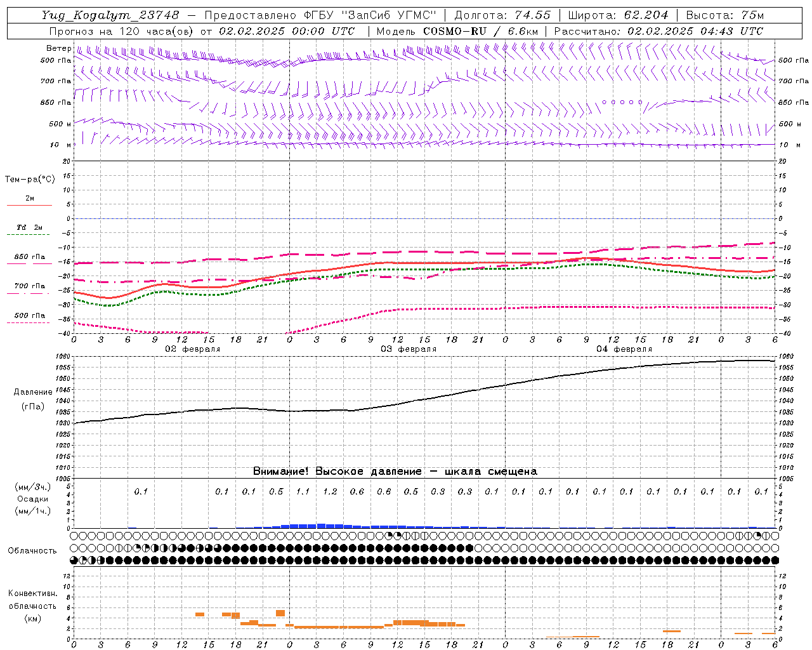812x650 pixels.
Task: Click the Облачность cloud cover label
Action: (x=32, y=551)
